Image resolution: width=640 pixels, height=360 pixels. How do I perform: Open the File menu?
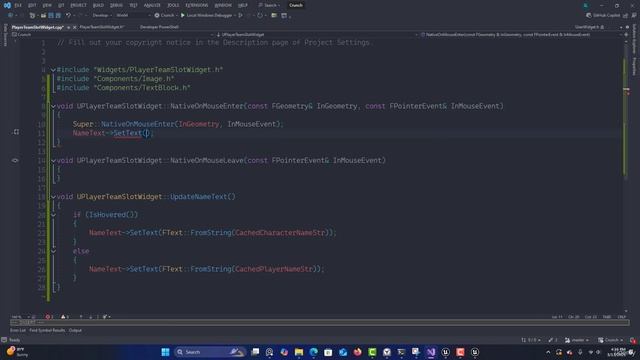(18, 5)
